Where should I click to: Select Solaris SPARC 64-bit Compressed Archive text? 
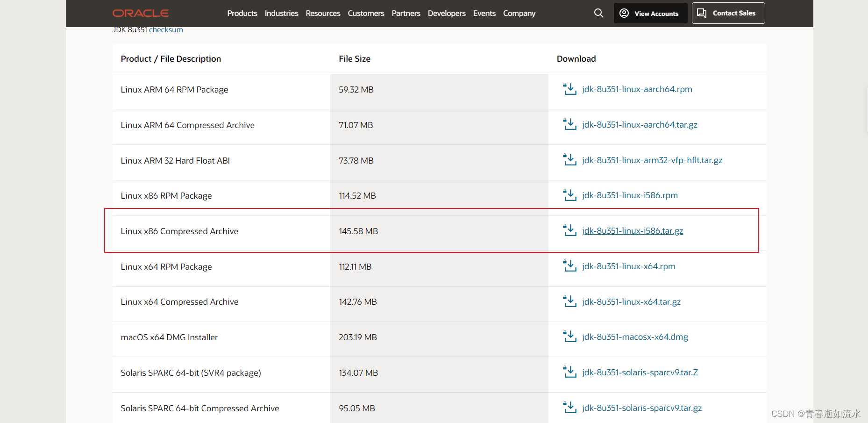(x=199, y=408)
